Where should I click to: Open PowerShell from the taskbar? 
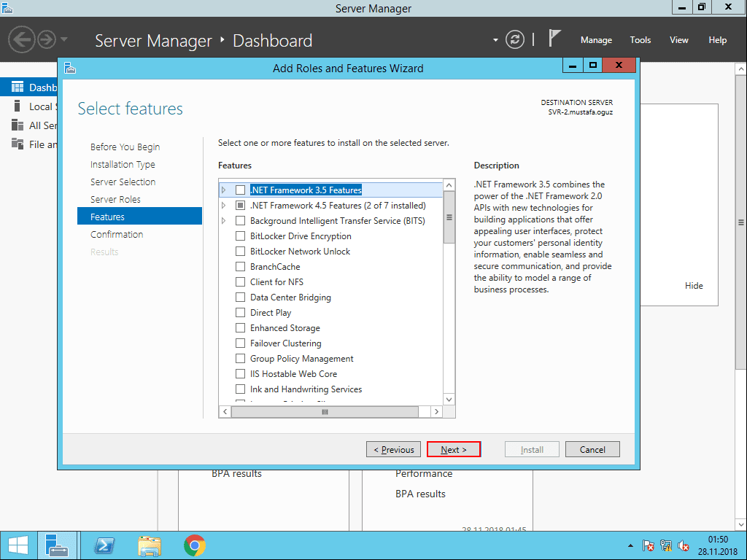pos(104,545)
